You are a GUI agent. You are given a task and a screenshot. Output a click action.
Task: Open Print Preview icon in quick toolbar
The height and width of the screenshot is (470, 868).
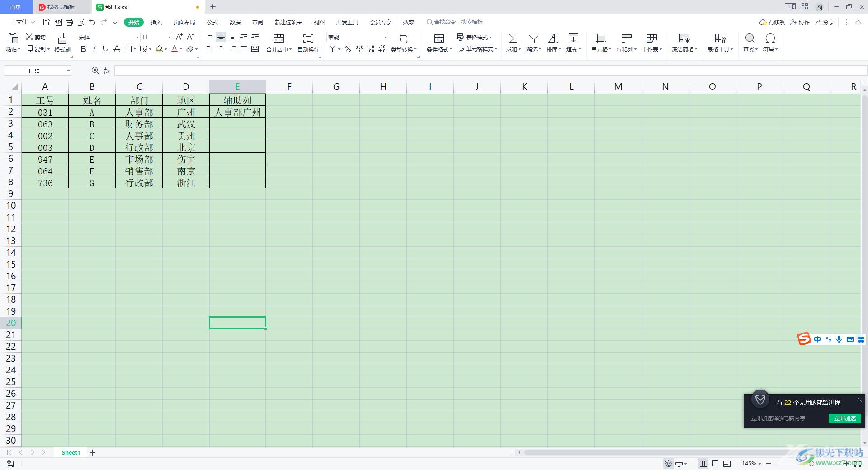pos(81,22)
